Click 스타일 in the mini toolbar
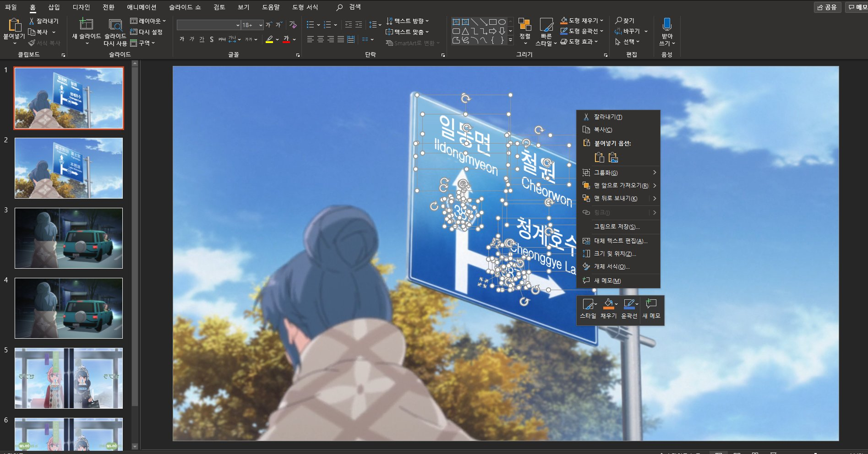The height and width of the screenshot is (454, 868). click(588, 309)
